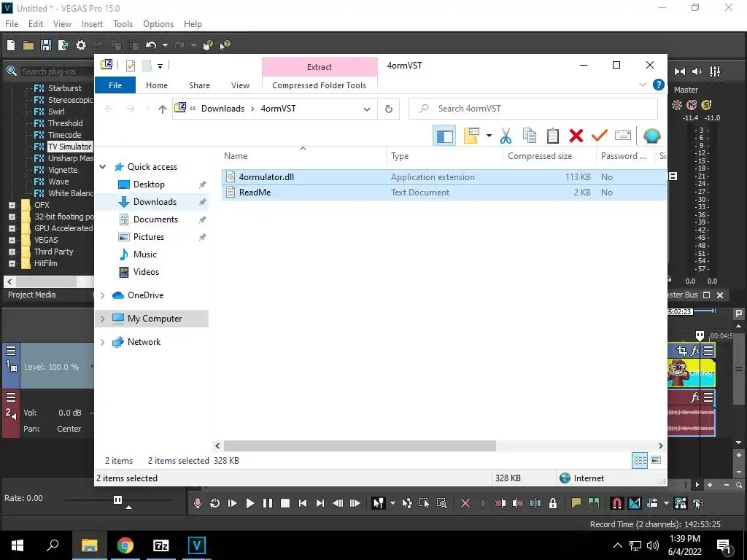The width and height of the screenshot is (747, 560).
Task: Expand the OneDrive tree node
Action: click(102, 295)
